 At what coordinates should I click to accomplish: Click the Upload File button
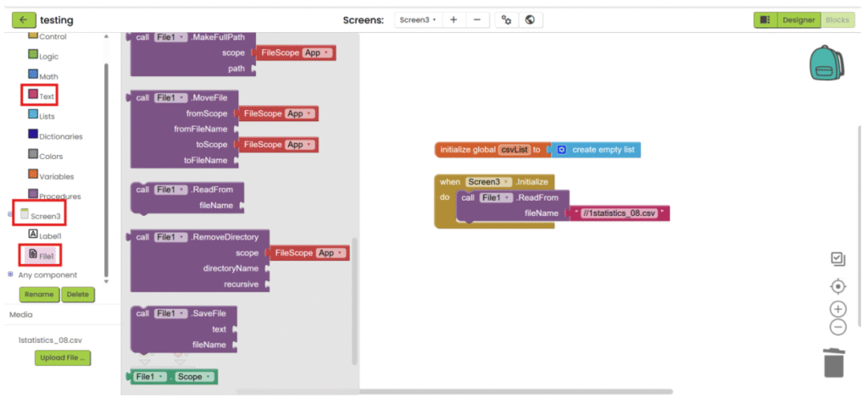[62, 358]
